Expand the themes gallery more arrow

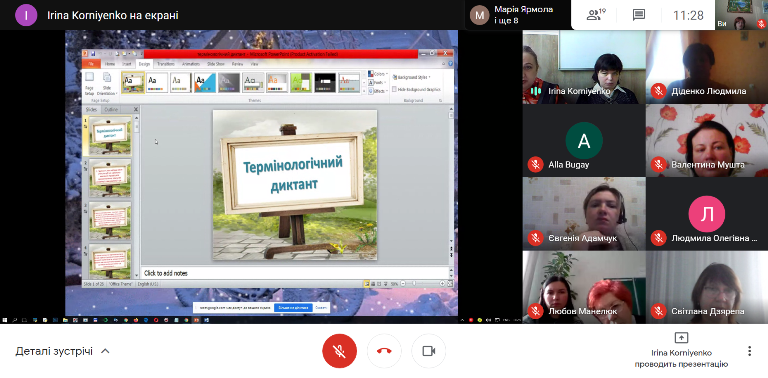[364, 91]
